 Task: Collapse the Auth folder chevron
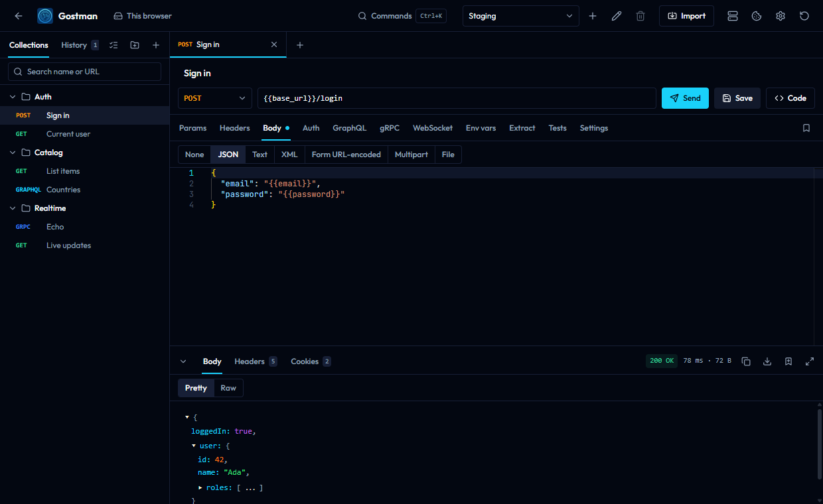click(13, 97)
